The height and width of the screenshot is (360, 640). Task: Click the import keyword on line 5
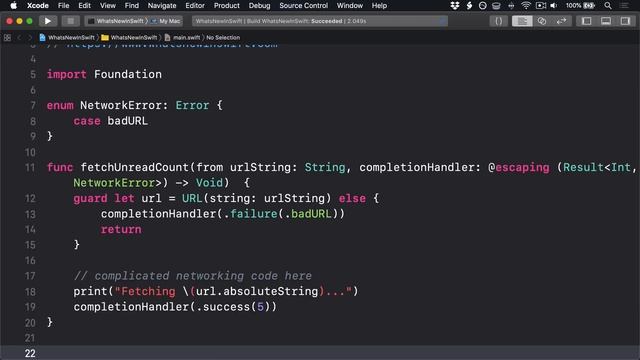coord(67,75)
